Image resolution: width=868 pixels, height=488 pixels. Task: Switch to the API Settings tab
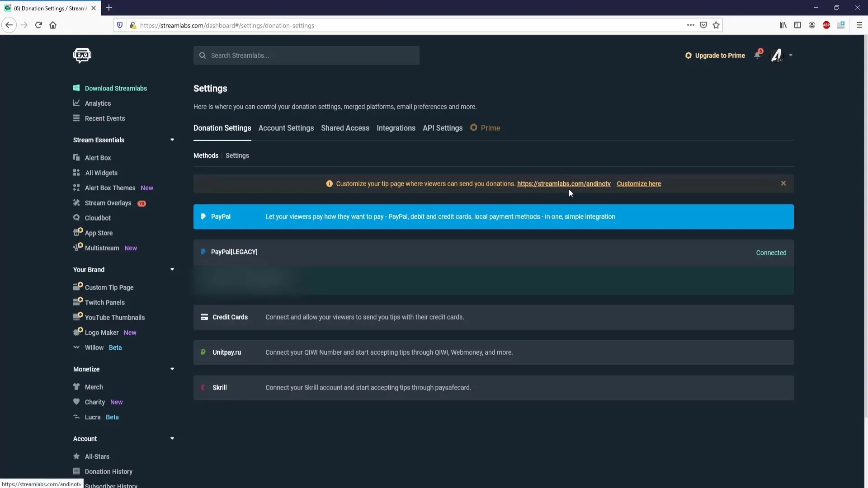443,128
